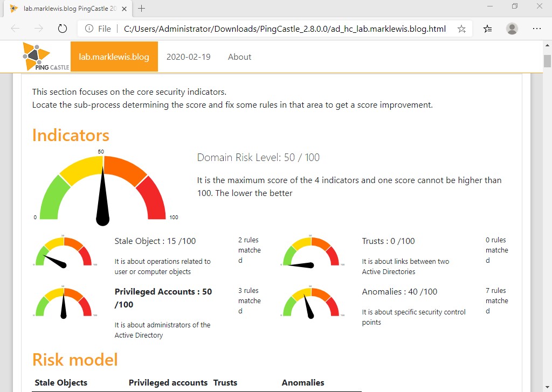Click the page vertical scrollbar thumb
Image resolution: width=552 pixels, height=392 pixels.
[x=547, y=61]
